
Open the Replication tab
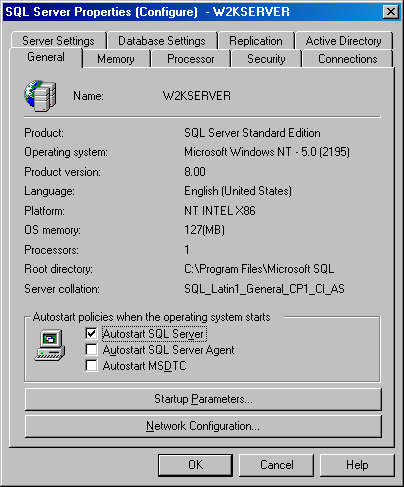click(256, 41)
